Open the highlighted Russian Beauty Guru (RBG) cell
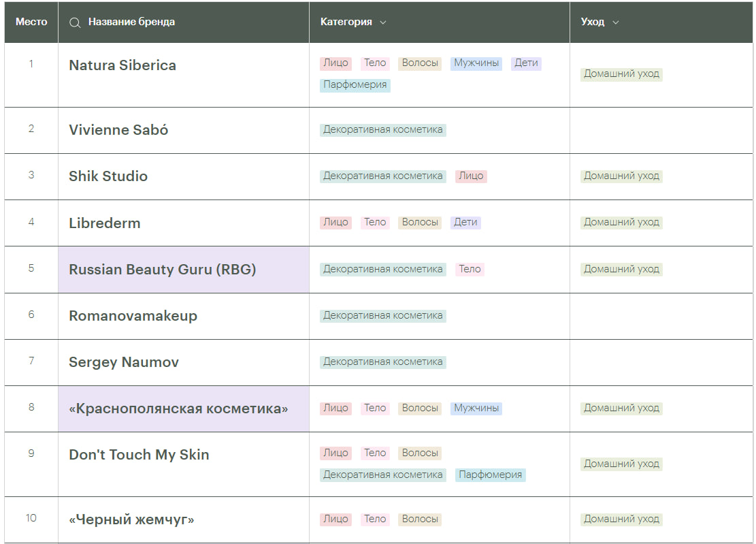 [x=163, y=270]
